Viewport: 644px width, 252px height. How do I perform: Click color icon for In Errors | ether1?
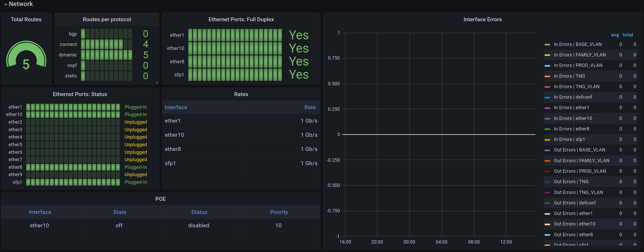pyautogui.click(x=547, y=108)
